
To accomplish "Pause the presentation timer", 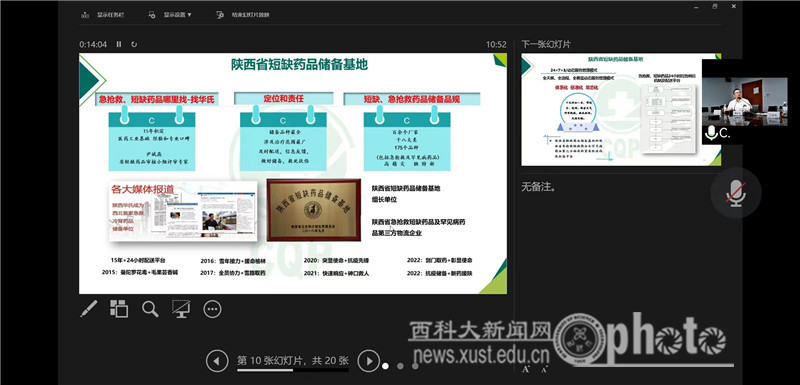I will pos(119,44).
